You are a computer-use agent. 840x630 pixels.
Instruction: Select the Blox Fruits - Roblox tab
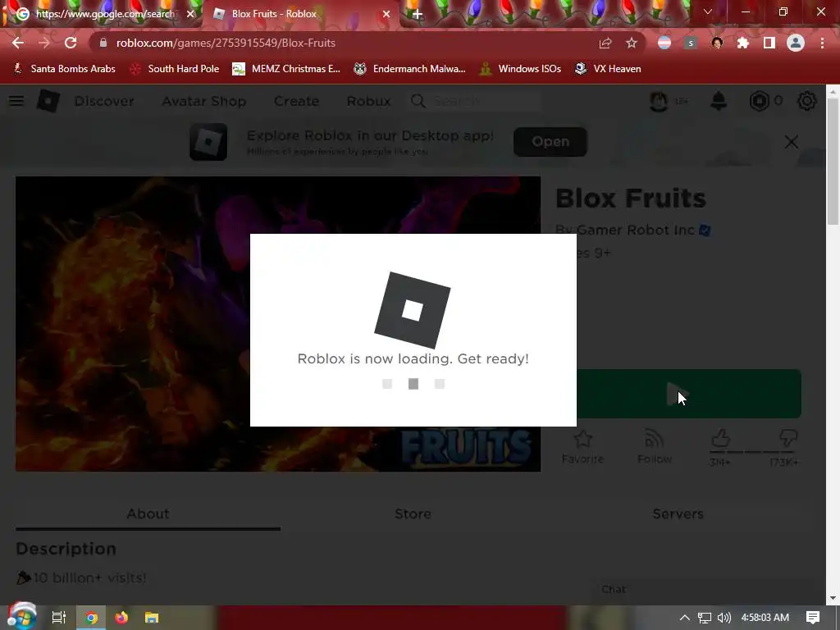click(300, 14)
